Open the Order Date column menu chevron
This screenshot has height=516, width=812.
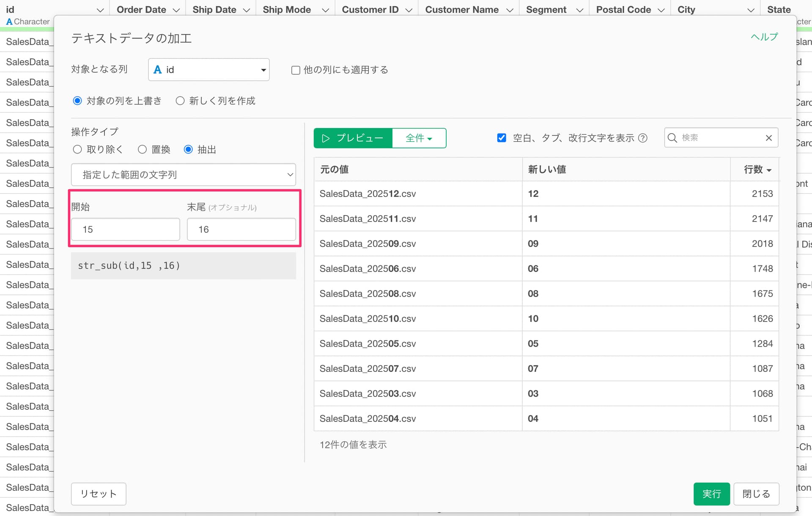click(176, 10)
